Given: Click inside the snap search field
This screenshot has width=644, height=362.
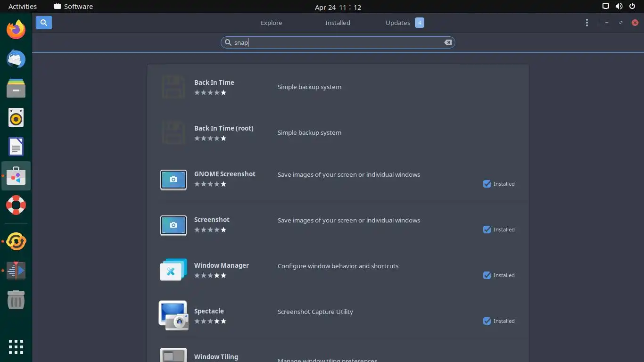Looking at the screenshot, I should (x=338, y=42).
